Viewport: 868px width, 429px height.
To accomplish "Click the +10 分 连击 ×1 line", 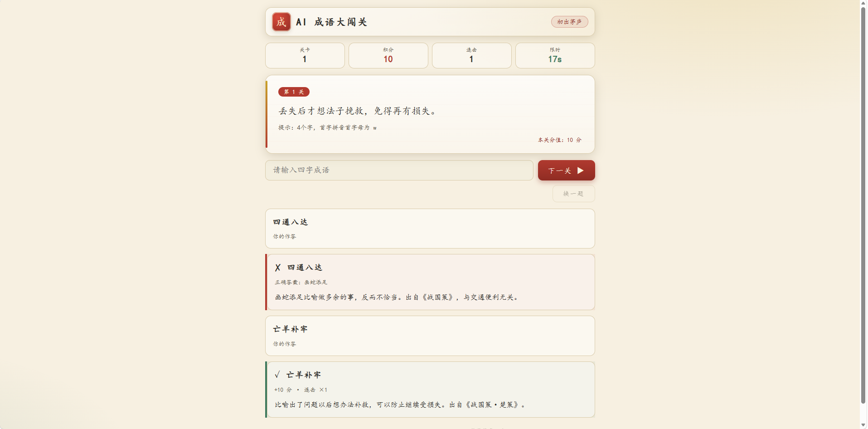I will pyautogui.click(x=301, y=390).
